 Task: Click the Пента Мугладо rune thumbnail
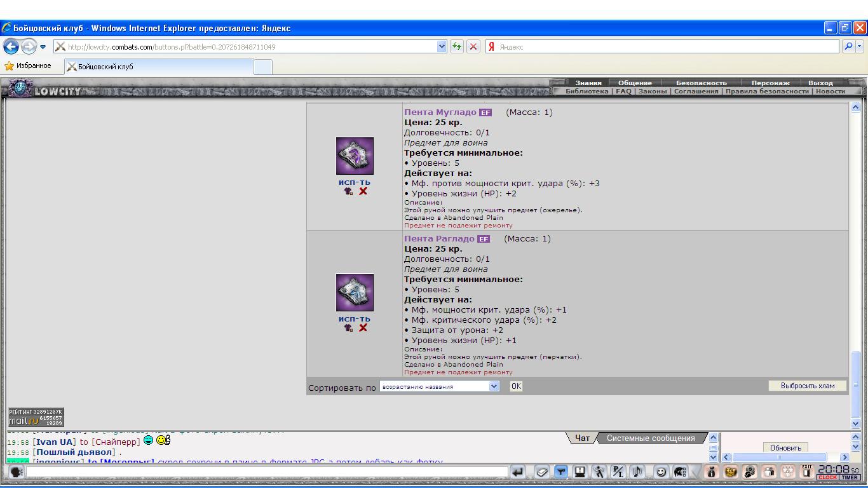(x=355, y=156)
